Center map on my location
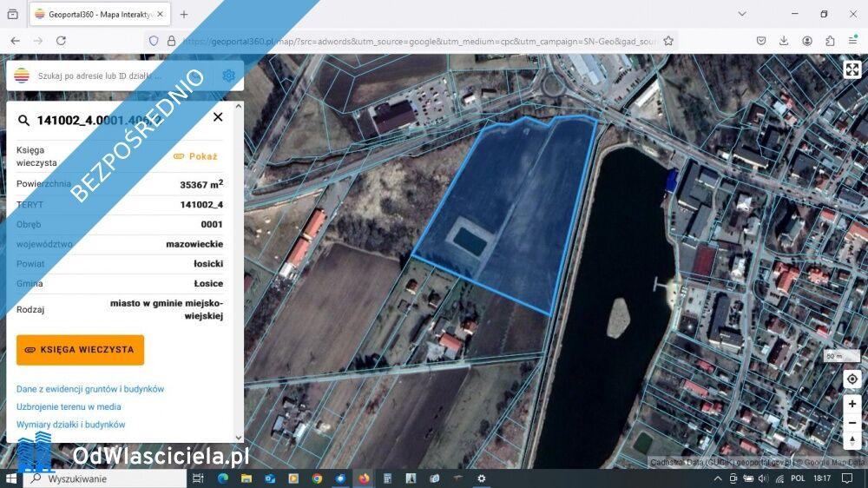The width and height of the screenshot is (868, 488). 852,379
